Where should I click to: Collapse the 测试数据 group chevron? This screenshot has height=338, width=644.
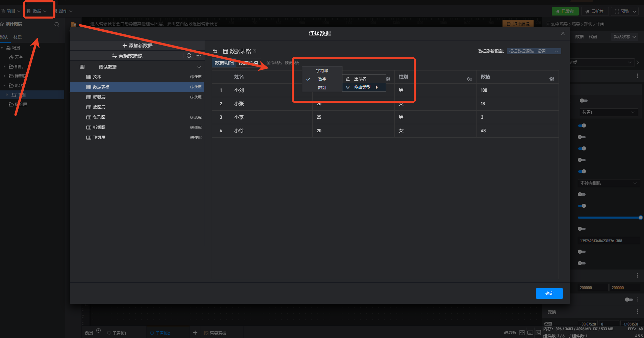pos(199,67)
